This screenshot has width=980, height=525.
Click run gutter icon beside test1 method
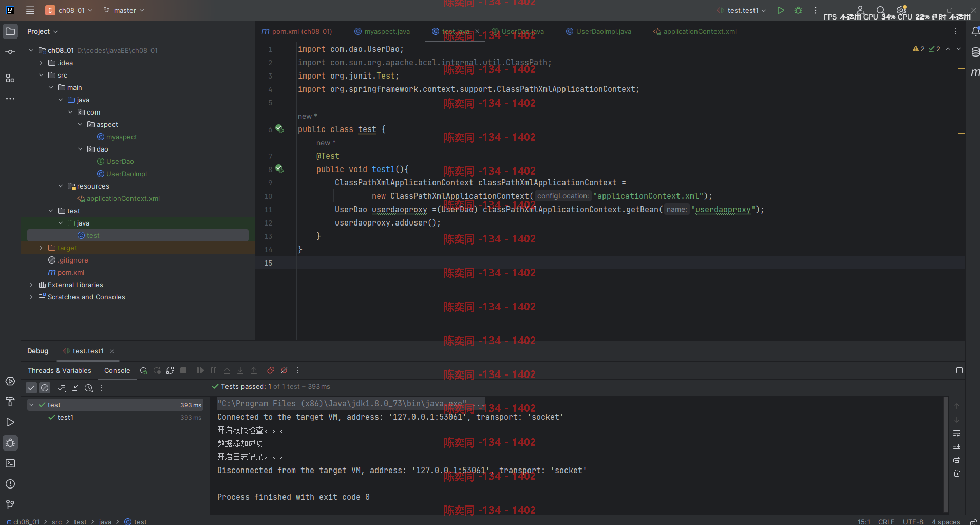tap(279, 168)
